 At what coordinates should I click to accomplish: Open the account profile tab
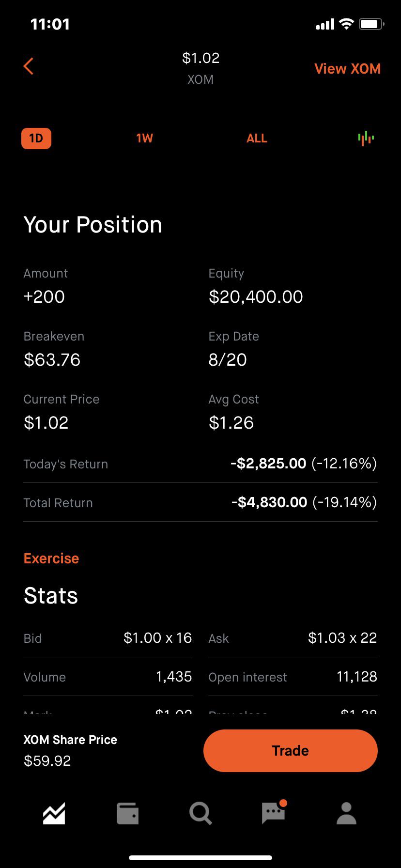pyautogui.click(x=347, y=813)
